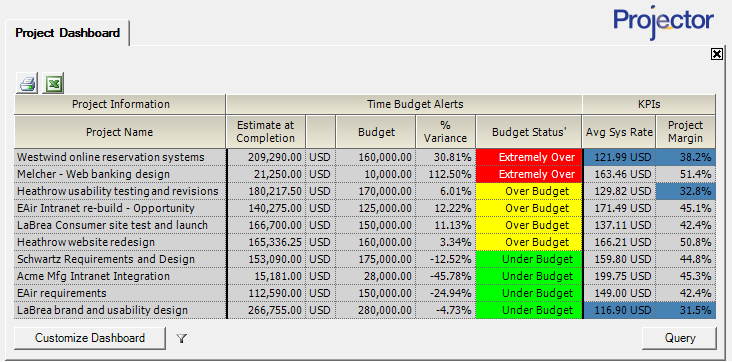Click the yellow Over Budget cell for Heathrow website redesign
The height and width of the screenshot is (362, 732).
[529, 242]
